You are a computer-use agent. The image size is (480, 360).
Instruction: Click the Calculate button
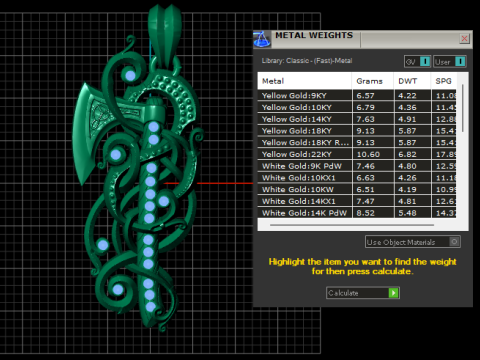click(x=363, y=293)
